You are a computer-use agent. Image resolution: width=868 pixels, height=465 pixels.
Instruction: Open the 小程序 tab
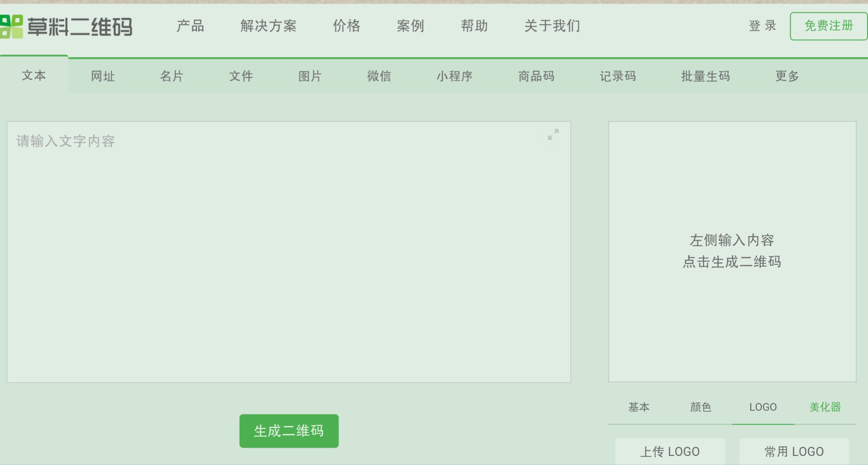455,76
